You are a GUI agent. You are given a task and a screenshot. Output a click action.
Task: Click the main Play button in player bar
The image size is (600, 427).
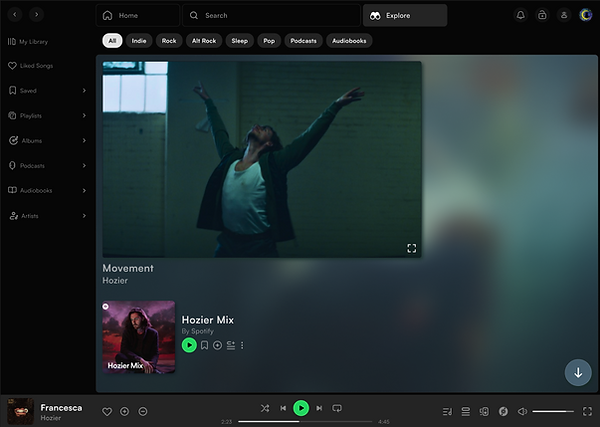point(301,408)
